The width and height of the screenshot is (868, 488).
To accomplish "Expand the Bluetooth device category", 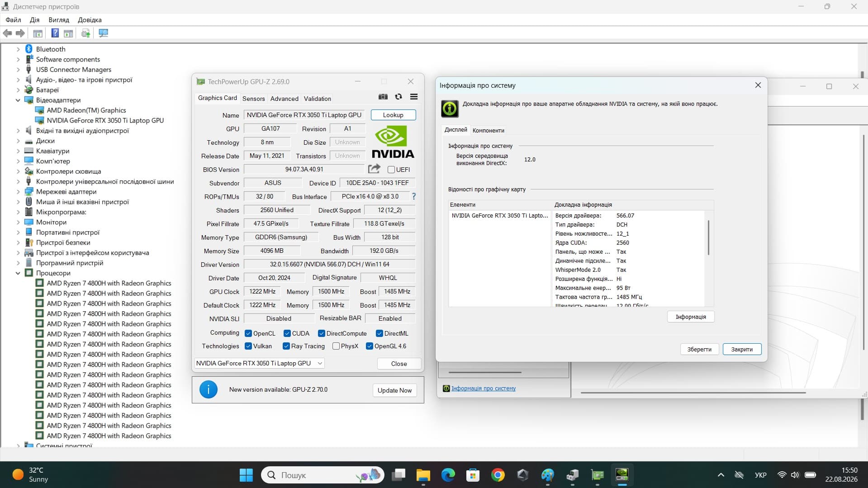I will [x=18, y=49].
